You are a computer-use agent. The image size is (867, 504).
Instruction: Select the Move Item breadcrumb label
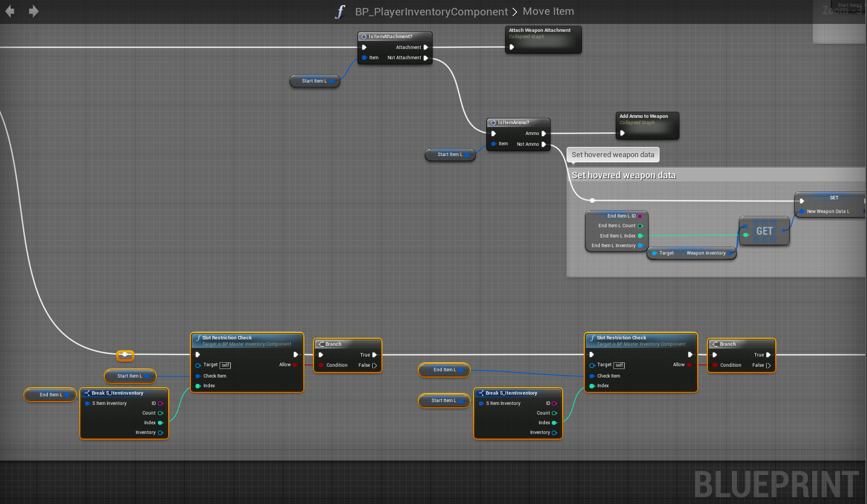[x=548, y=11]
